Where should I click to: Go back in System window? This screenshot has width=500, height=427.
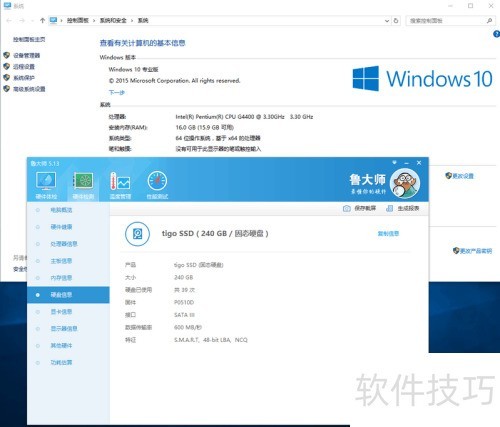pyautogui.click(x=9, y=21)
